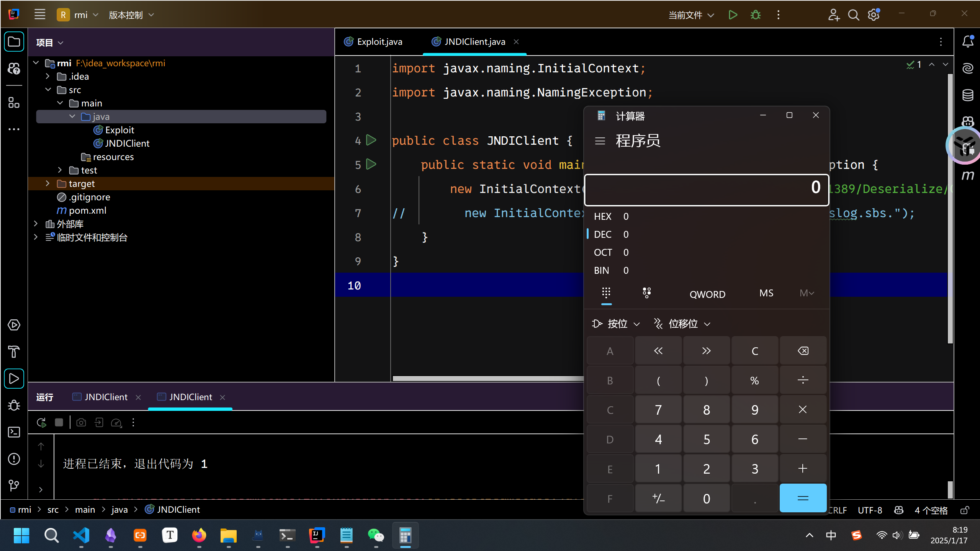This screenshot has height=551, width=980.
Task: Open Maven tool window m icon
Action: click(x=968, y=175)
